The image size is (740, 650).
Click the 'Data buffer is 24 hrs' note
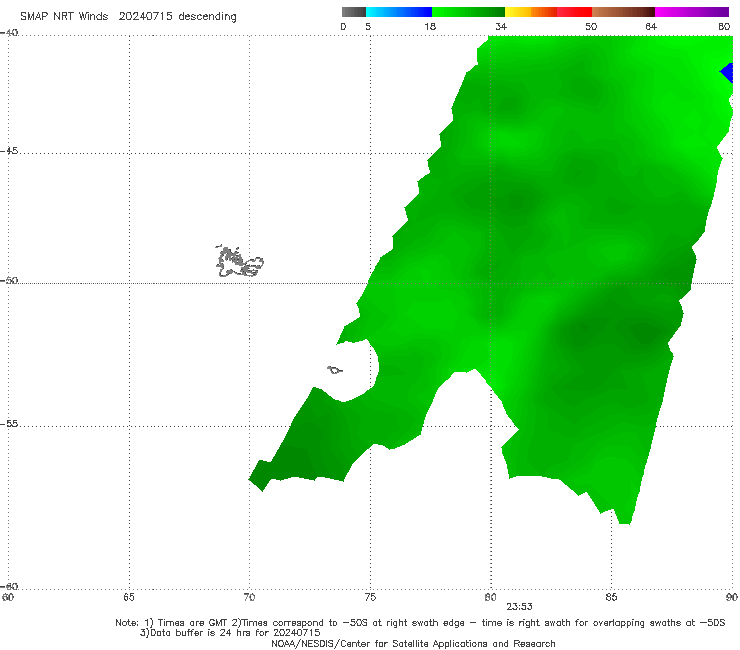pyautogui.click(x=230, y=633)
